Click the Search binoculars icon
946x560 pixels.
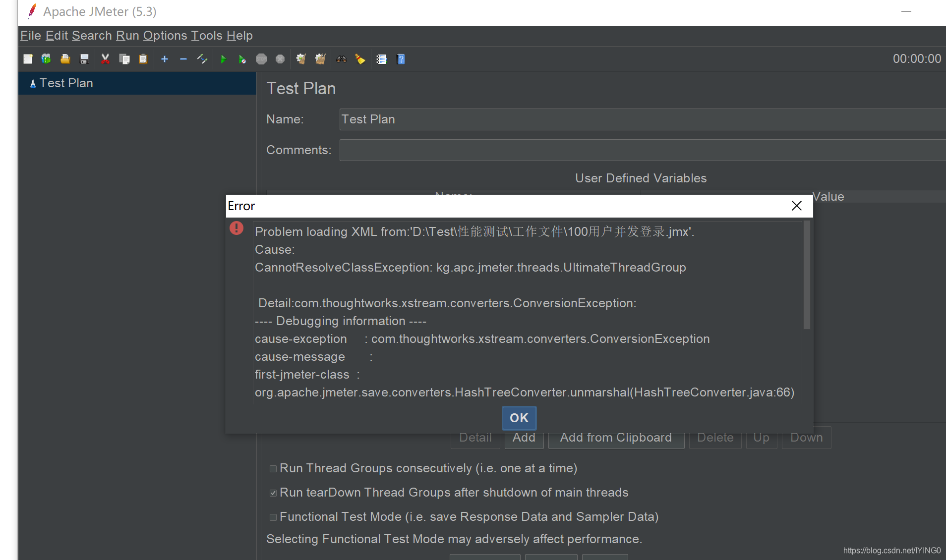point(342,59)
